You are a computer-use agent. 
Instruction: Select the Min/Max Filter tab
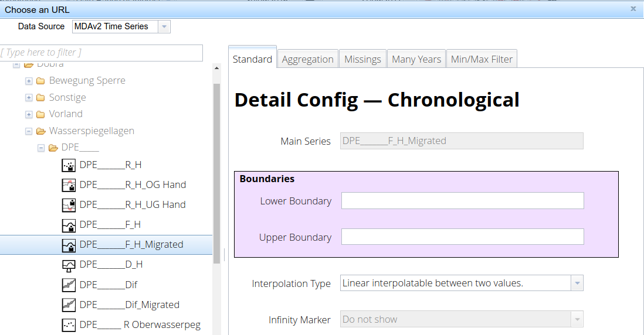(x=482, y=59)
